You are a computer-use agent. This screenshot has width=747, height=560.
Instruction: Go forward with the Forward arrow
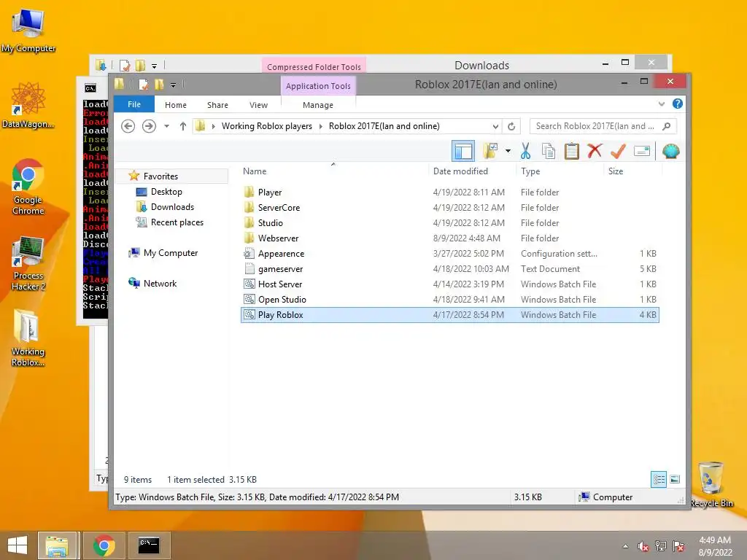point(149,126)
